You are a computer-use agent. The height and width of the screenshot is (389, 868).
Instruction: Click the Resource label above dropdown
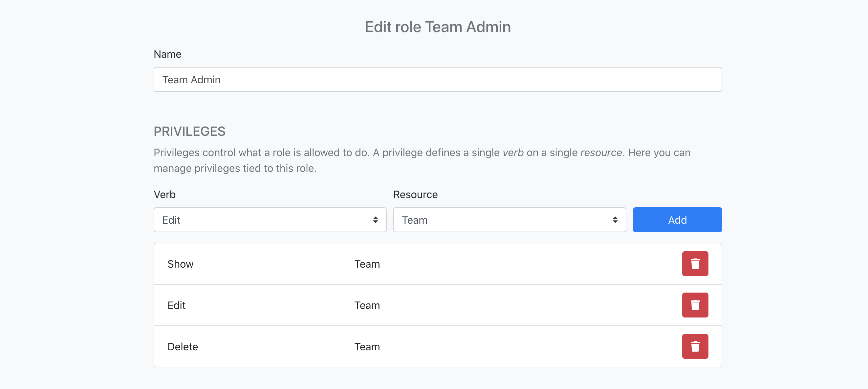coord(415,195)
